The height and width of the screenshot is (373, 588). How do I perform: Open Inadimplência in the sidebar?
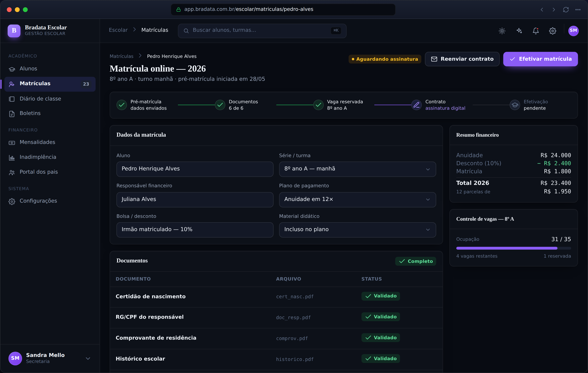(50, 157)
